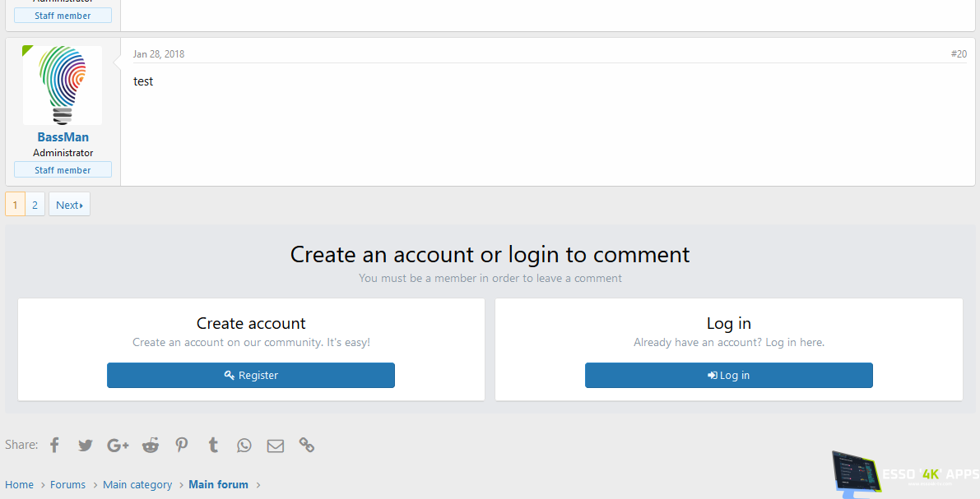
Task: Share the thread via email
Action: point(275,445)
